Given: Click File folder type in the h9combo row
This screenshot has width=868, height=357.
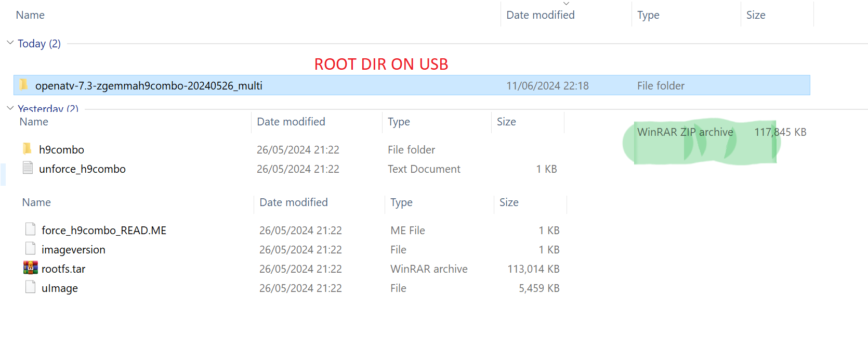Looking at the screenshot, I should pos(411,150).
